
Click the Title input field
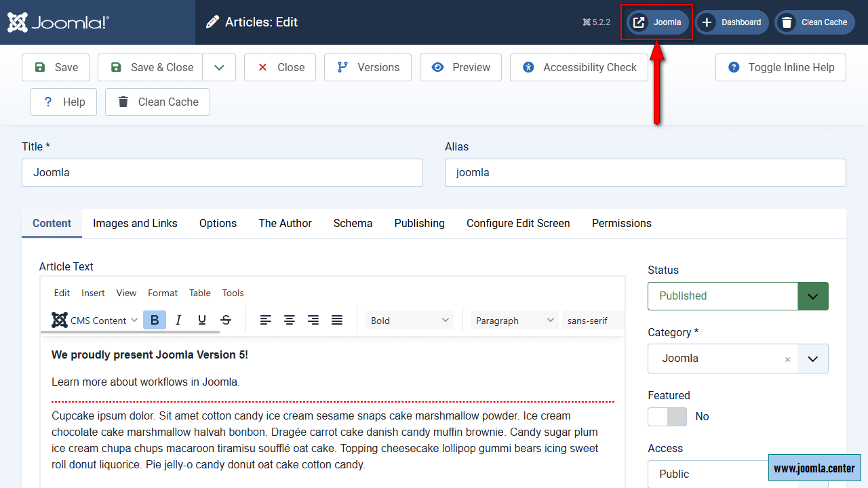222,173
